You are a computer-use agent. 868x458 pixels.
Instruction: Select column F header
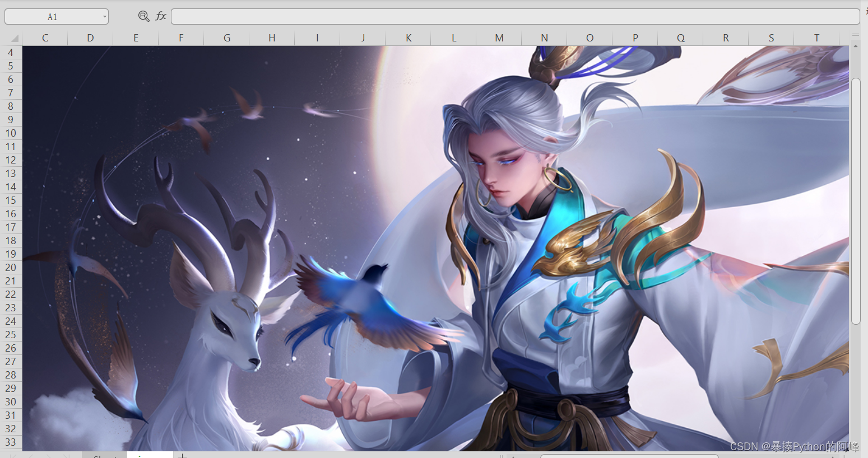[181, 38]
